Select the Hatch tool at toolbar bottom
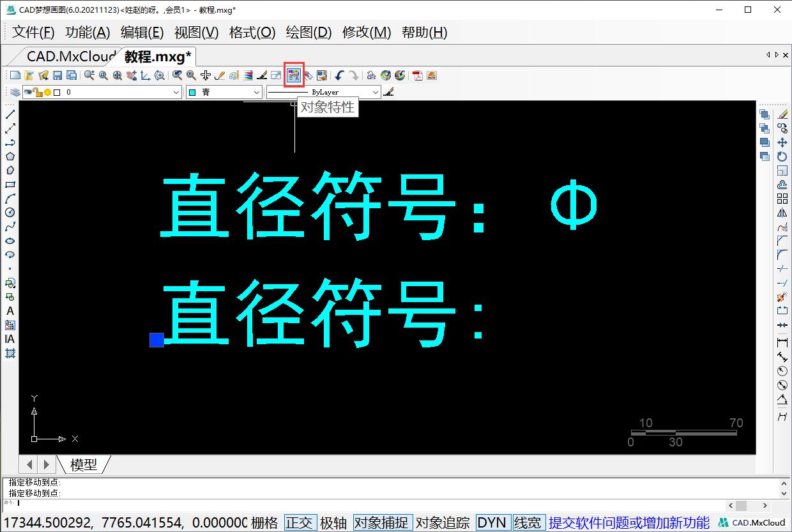This screenshot has height=532, width=792. (10, 353)
